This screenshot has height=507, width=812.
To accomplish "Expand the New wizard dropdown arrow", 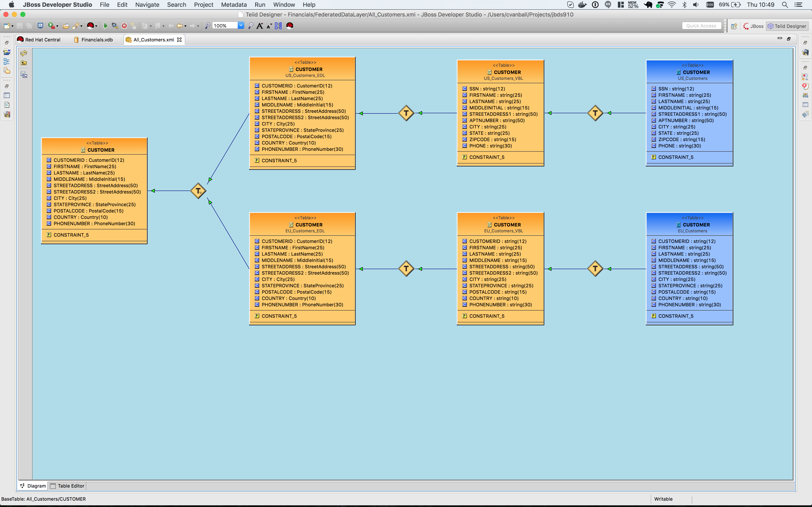I will click(x=12, y=26).
